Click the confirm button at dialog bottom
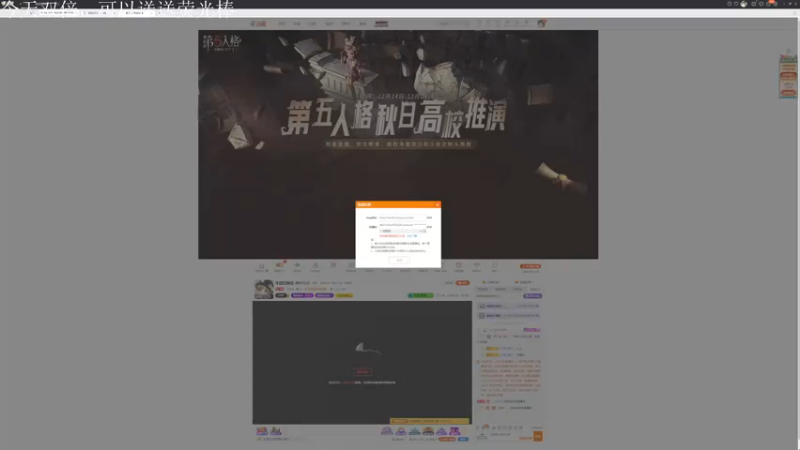 pyautogui.click(x=399, y=260)
